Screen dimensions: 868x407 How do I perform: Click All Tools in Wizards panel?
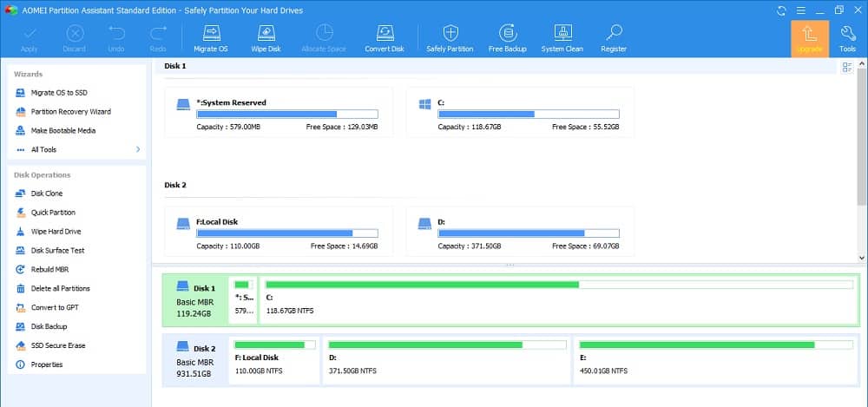[x=43, y=149]
